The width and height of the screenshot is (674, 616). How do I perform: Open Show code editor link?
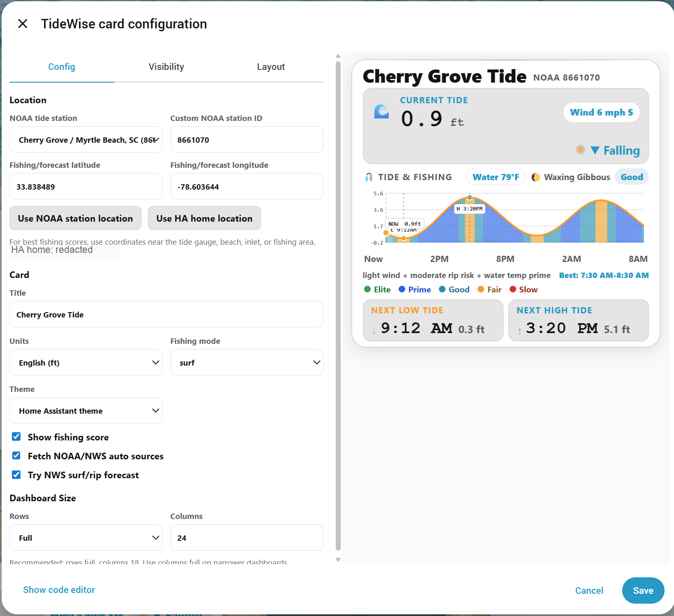(x=59, y=590)
